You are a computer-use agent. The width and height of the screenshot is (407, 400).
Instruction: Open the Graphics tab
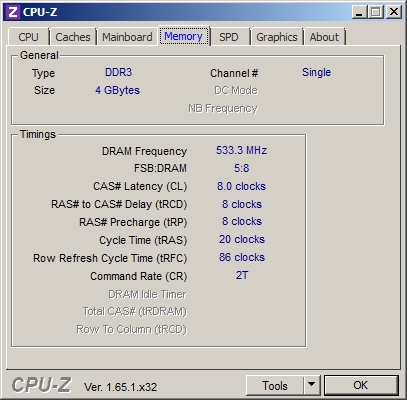click(276, 37)
